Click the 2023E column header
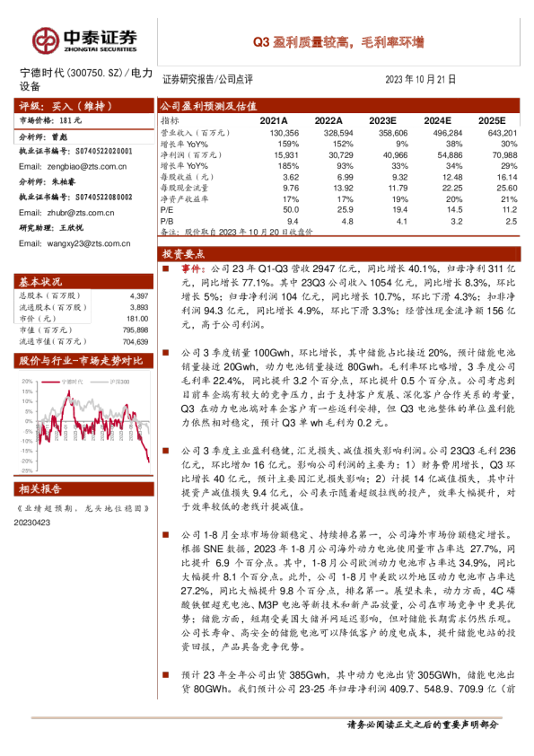 coord(383,121)
